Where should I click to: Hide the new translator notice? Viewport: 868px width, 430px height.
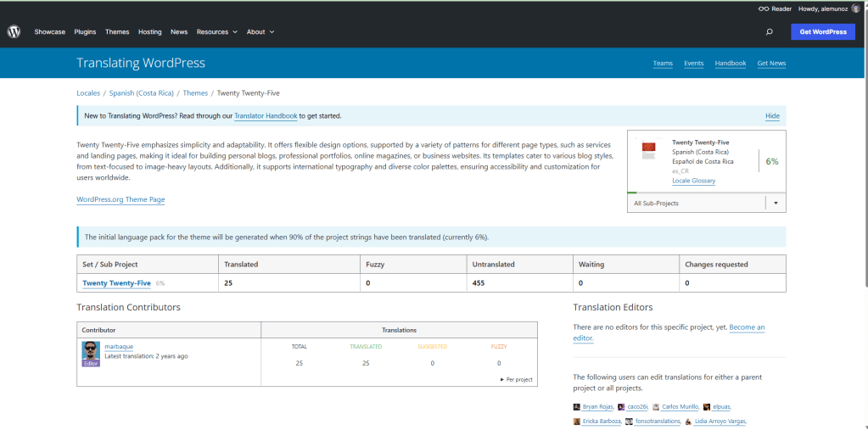point(772,116)
